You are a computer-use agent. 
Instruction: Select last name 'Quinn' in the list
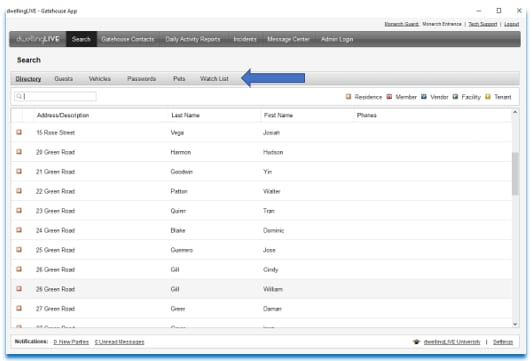pyautogui.click(x=178, y=211)
